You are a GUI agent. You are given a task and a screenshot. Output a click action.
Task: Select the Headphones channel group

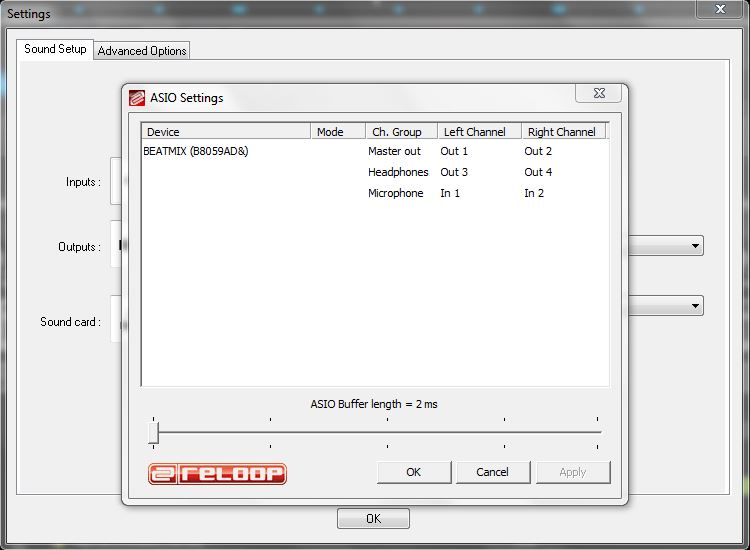point(398,172)
